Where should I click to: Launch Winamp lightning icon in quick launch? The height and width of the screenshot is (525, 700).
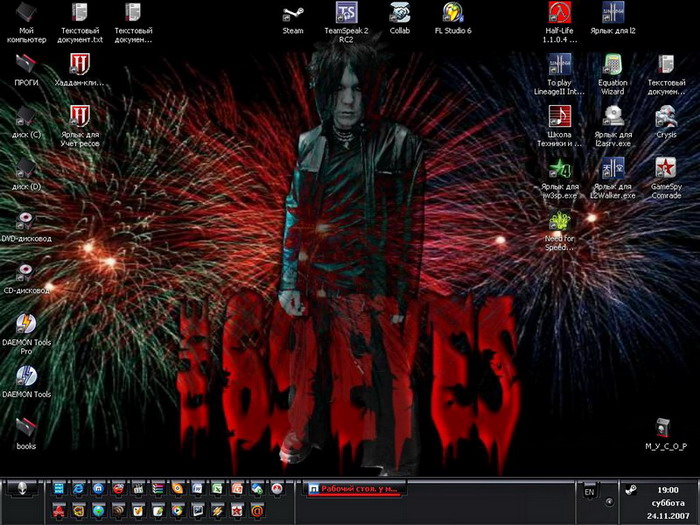tap(217, 510)
